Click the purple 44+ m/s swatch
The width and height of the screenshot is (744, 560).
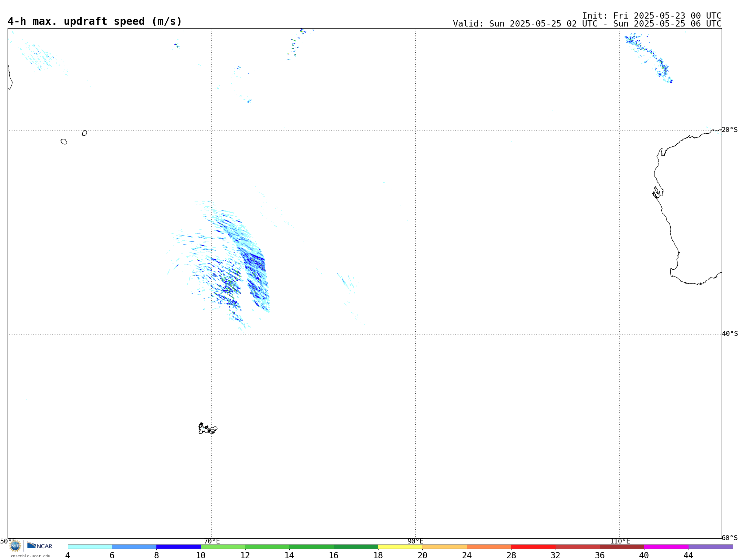click(711, 547)
